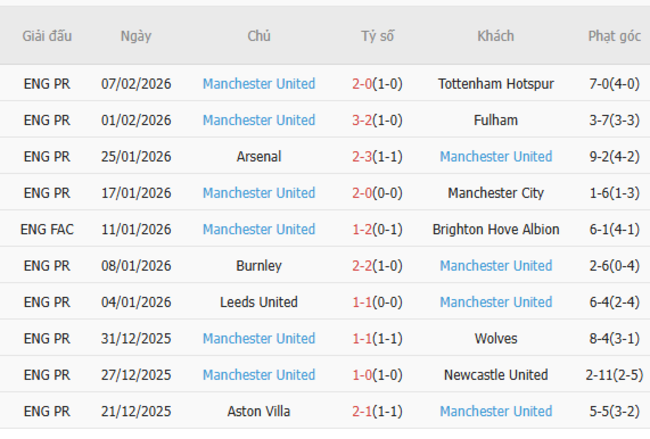This screenshot has height=439, width=650.
Task: Open the Newcastle United team link
Action: pyautogui.click(x=496, y=375)
